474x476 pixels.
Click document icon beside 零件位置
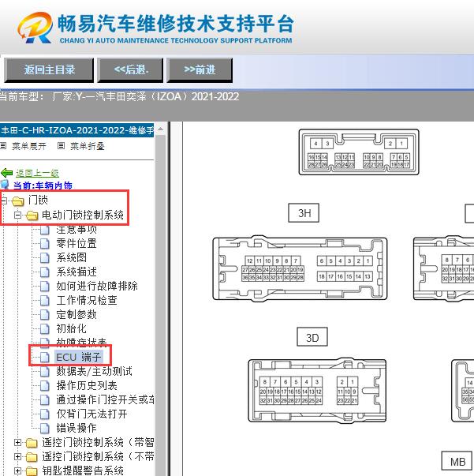tap(45, 243)
